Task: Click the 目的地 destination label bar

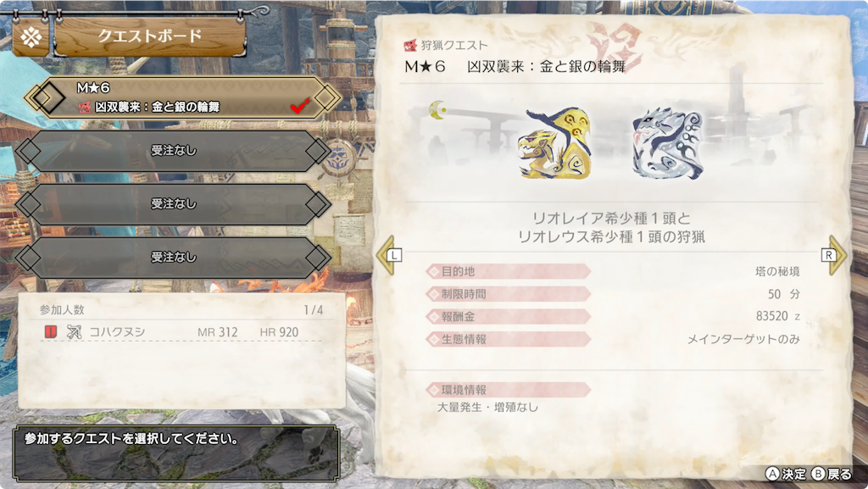Action: coord(509,271)
